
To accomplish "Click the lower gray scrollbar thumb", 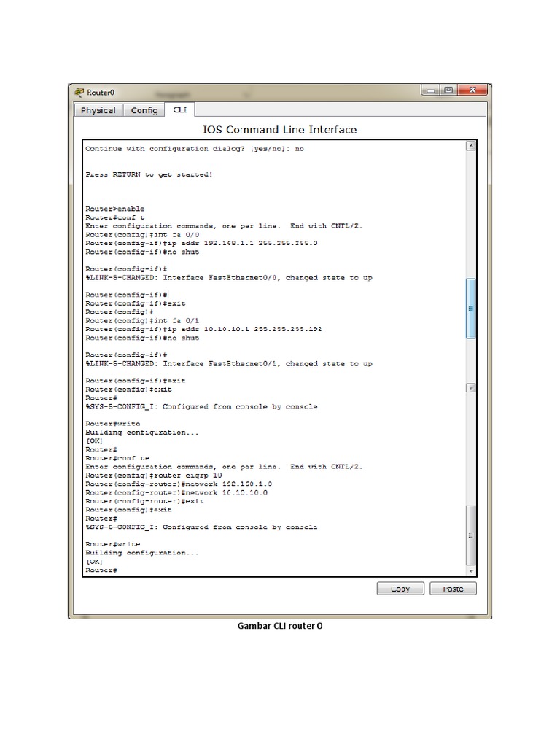I will point(471,535).
